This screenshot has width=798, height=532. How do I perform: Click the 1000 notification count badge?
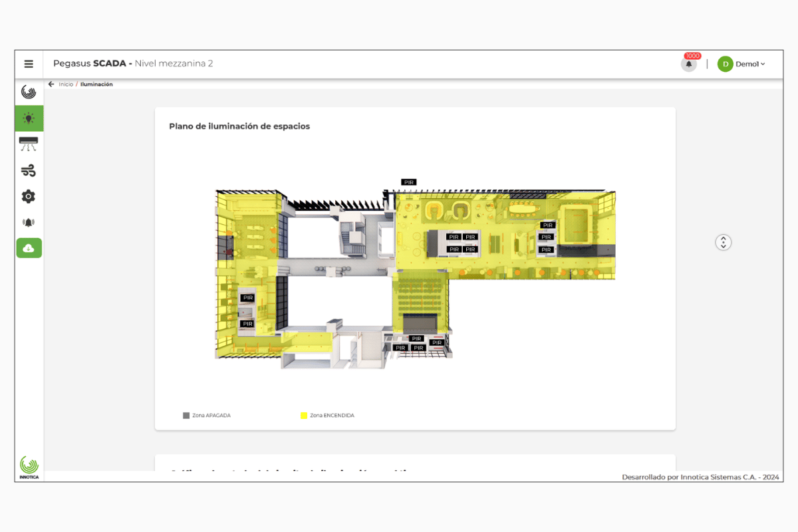[x=693, y=56]
